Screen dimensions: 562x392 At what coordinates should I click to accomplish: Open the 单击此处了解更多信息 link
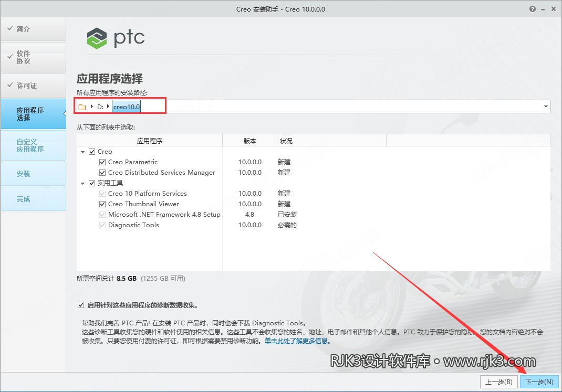[x=296, y=341]
